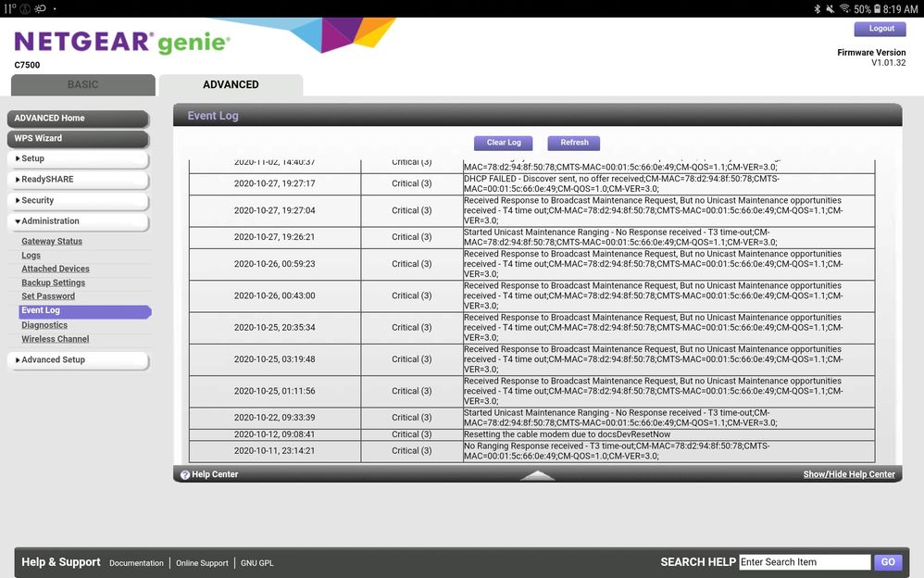Screen dimensions: 924x578
Task: Tap the Bluetooth status icon
Action: (x=817, y=8)
